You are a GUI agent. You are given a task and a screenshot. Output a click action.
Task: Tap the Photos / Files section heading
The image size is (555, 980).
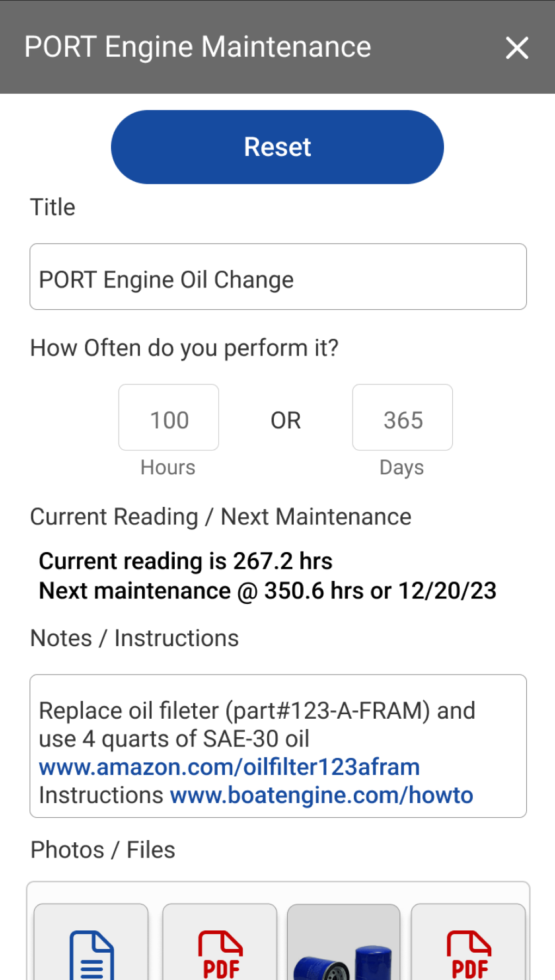pos(103,850)
